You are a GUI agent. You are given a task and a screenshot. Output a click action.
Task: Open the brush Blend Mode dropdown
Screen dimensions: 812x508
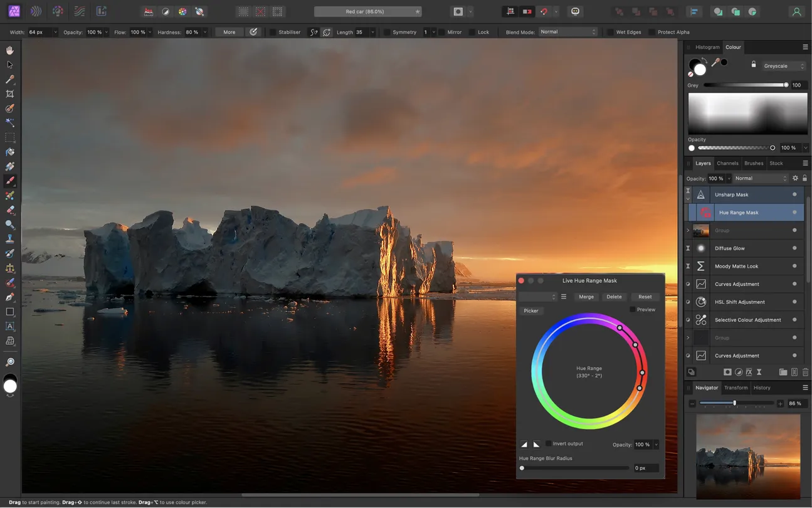point(567,32)
